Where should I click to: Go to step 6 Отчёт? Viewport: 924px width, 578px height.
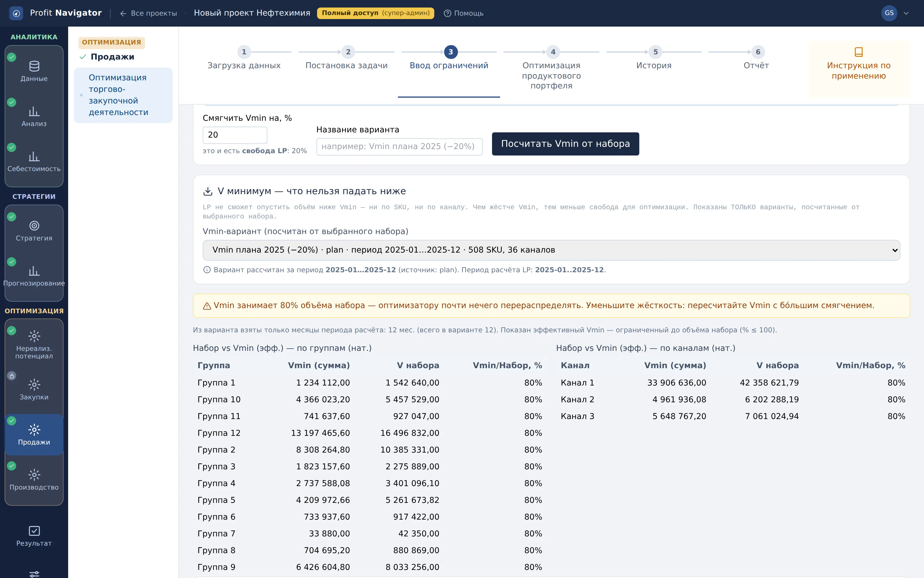756,58
